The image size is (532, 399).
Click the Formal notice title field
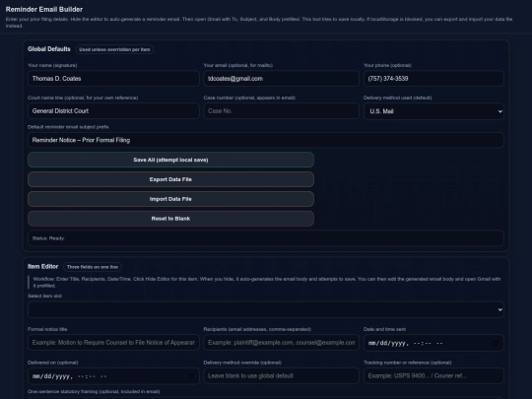coord(113,343)
